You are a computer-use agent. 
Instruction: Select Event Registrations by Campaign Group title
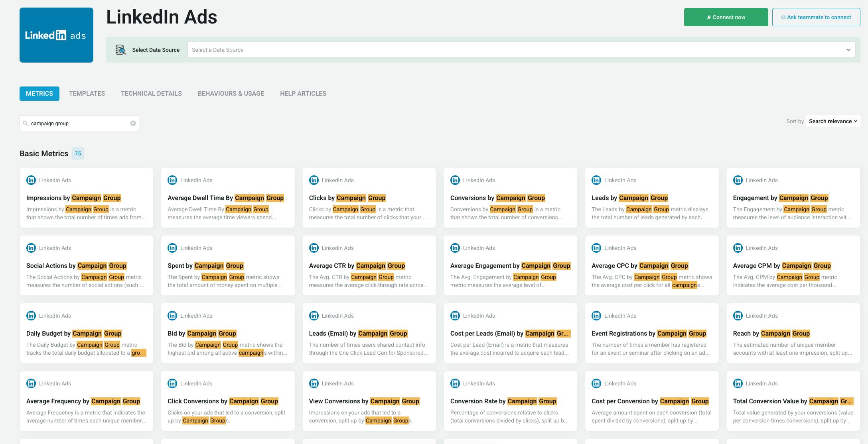tap(649, 333)
